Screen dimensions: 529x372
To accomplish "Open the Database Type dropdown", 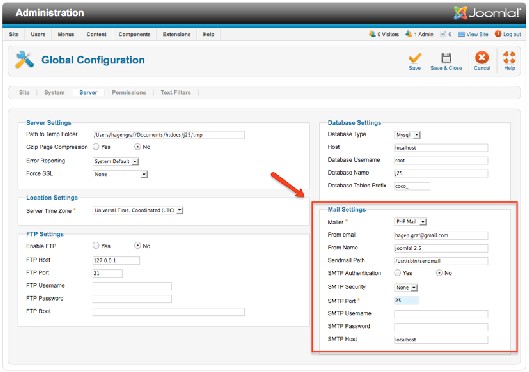I will [407, 135].
